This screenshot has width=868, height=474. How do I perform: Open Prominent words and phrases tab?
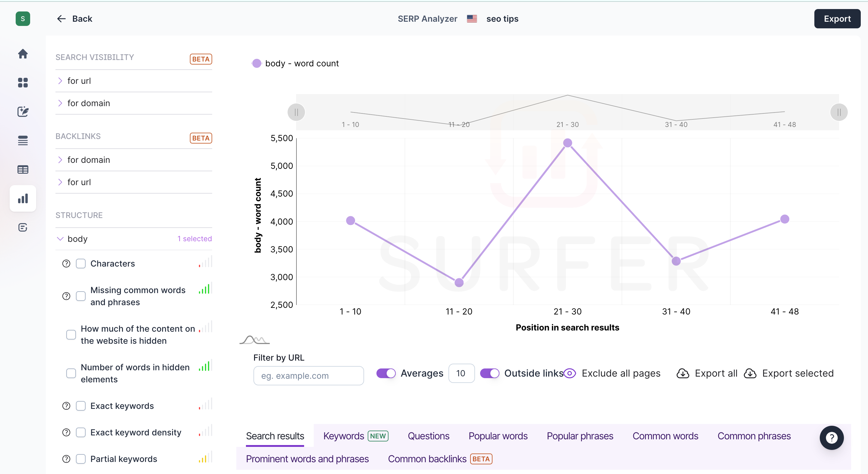307,459
